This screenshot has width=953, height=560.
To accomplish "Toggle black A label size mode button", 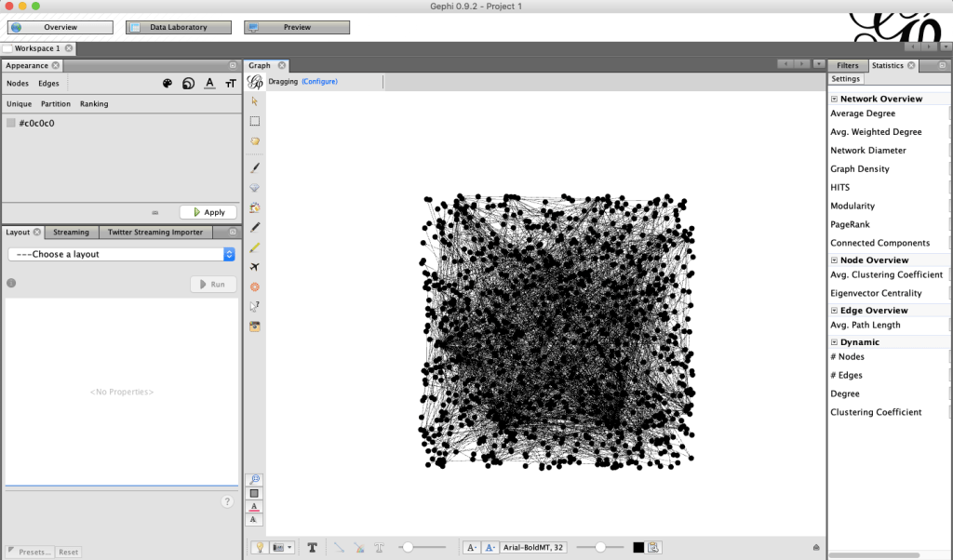I will click(471, 547).
